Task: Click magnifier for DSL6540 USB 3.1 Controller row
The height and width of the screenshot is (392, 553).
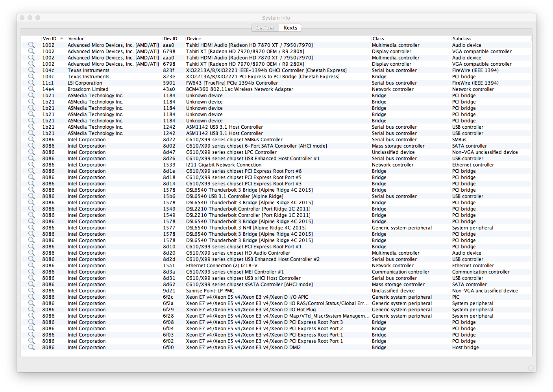Action: [31, 196]
